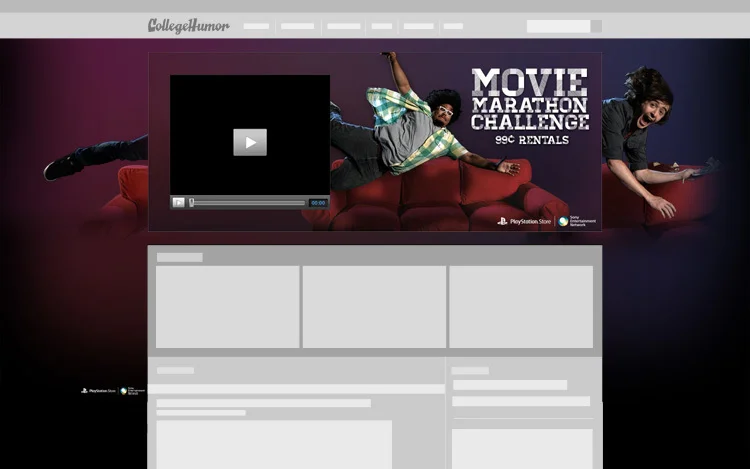Open the Sony Entertainment Network logo in the banner
Viewport: 750px width, 469px height.
577,221
